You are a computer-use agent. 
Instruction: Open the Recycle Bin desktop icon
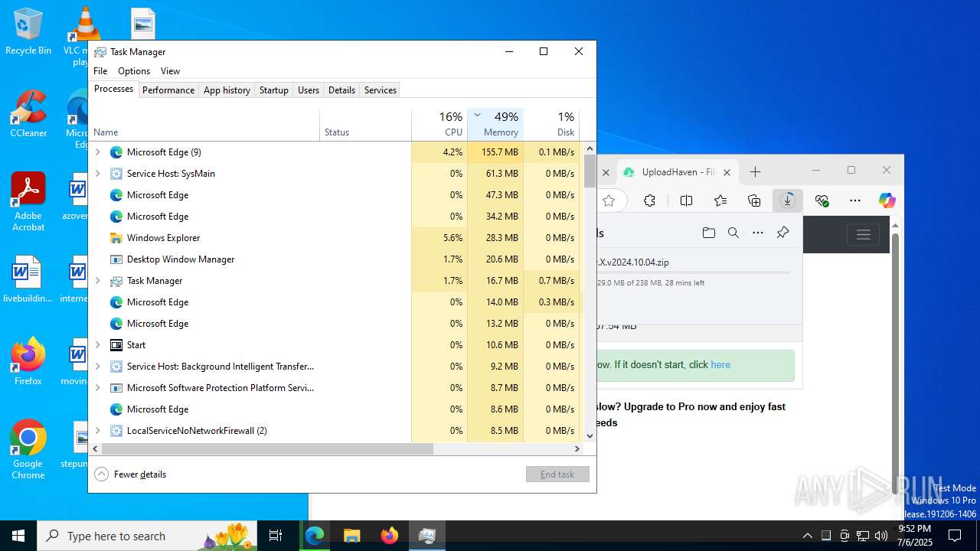coord(28,31)
